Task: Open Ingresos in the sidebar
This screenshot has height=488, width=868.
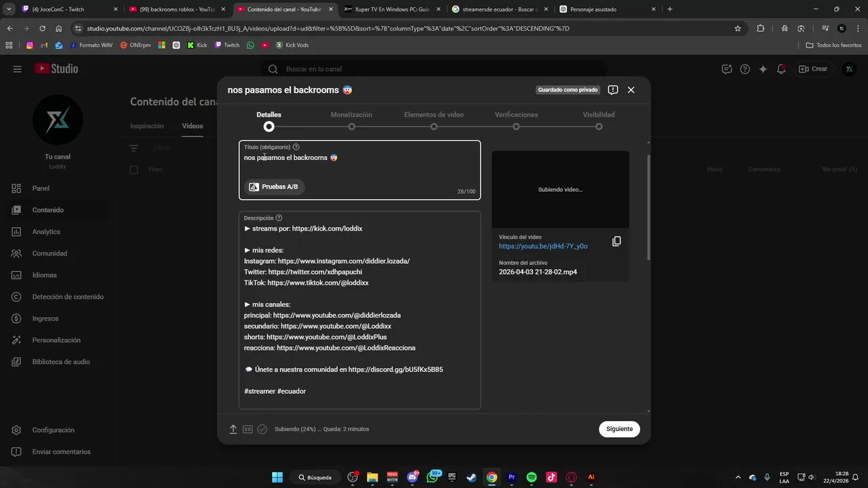Action: 56,319
